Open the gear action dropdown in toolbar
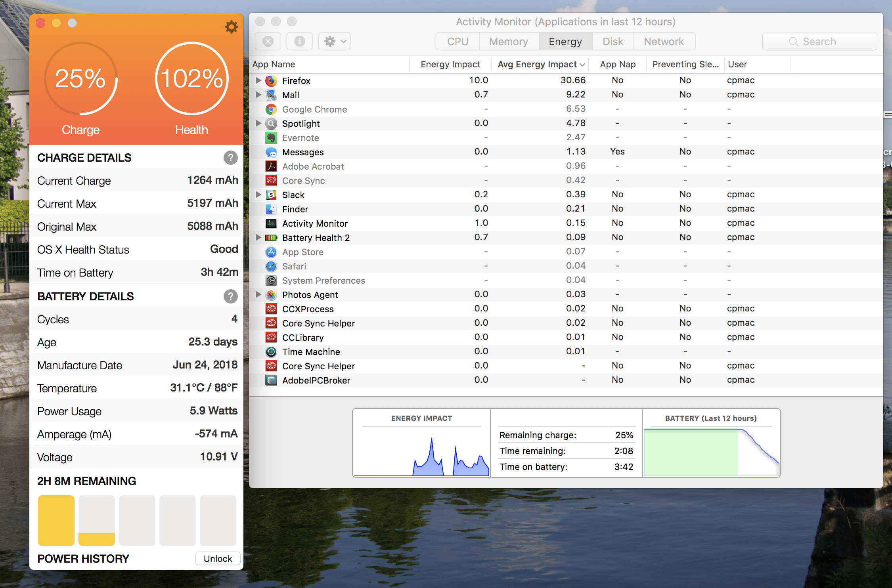Image resolution: width=892 pixels, height=588 pixels. [335, 41]
